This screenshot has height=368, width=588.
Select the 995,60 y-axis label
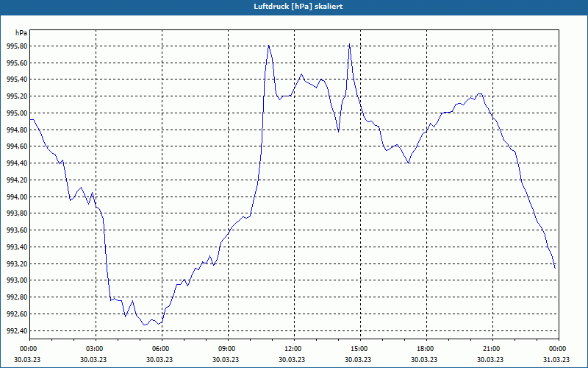(17, 63)
